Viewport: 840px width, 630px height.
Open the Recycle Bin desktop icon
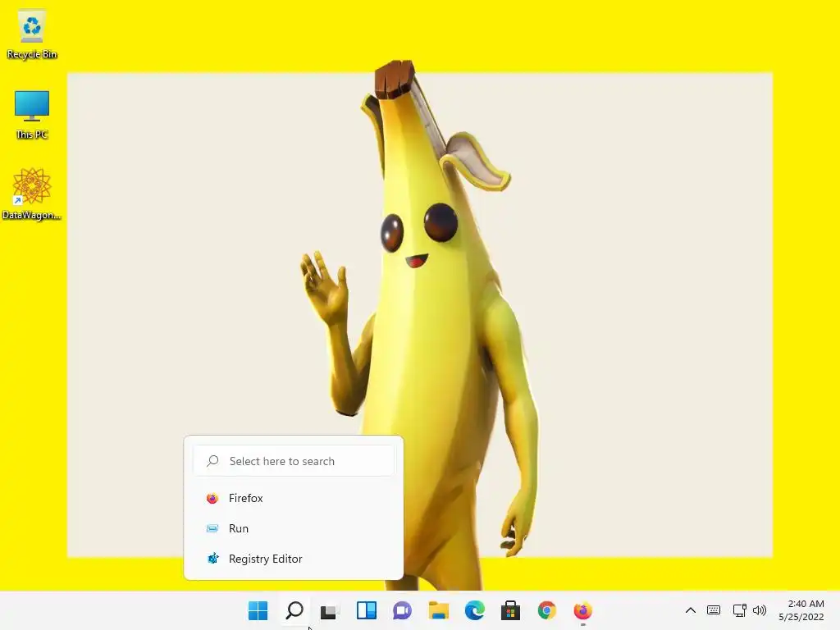tap(32, 34)
